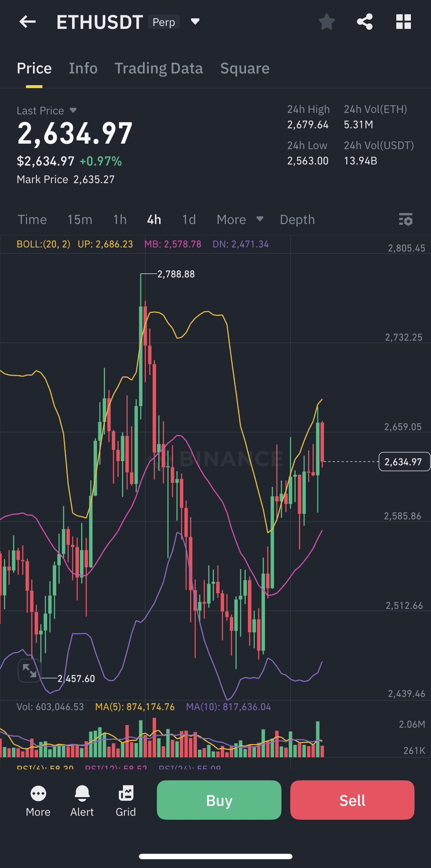Tap the current price tag 2,634.97 on axis
The width and height of the screenshot is (431, 868).
click(403, 462)
